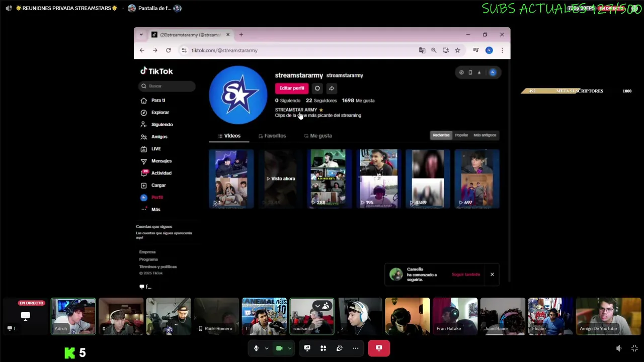Click the Chrome profile avatar
The image size is (644, 362).
[x=489, y=50]
